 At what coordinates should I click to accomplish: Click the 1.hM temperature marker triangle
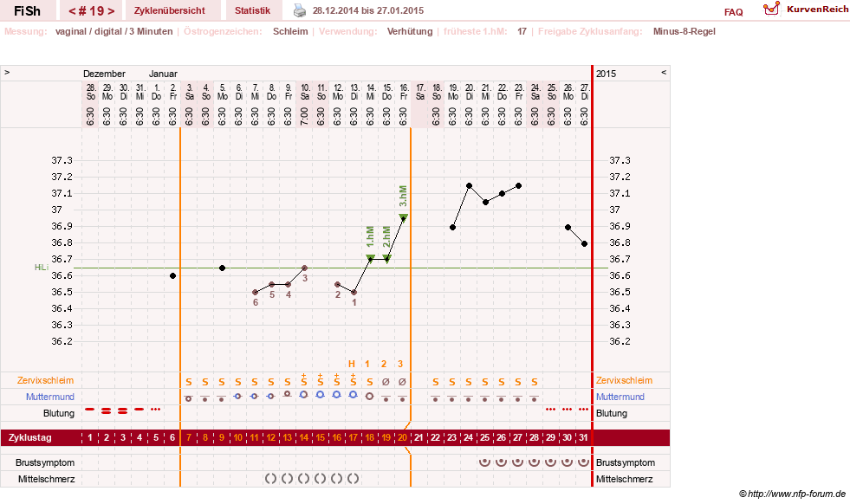pos(370,258)
